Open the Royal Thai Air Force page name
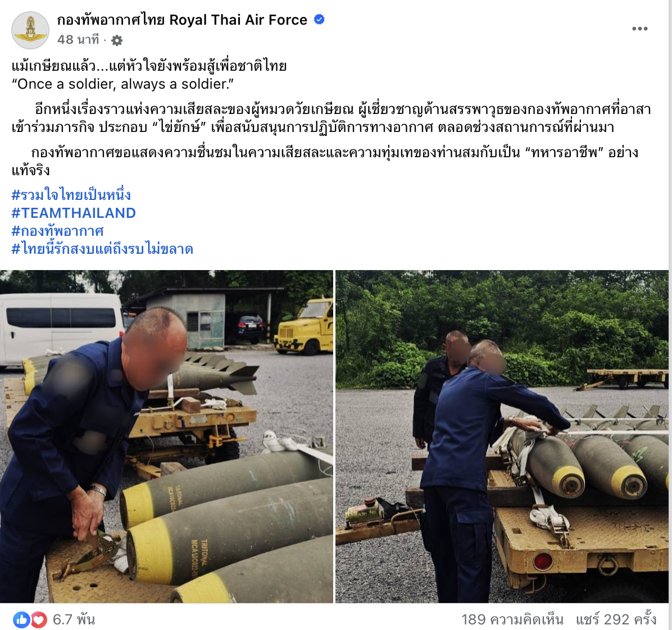 coord(182,20)
